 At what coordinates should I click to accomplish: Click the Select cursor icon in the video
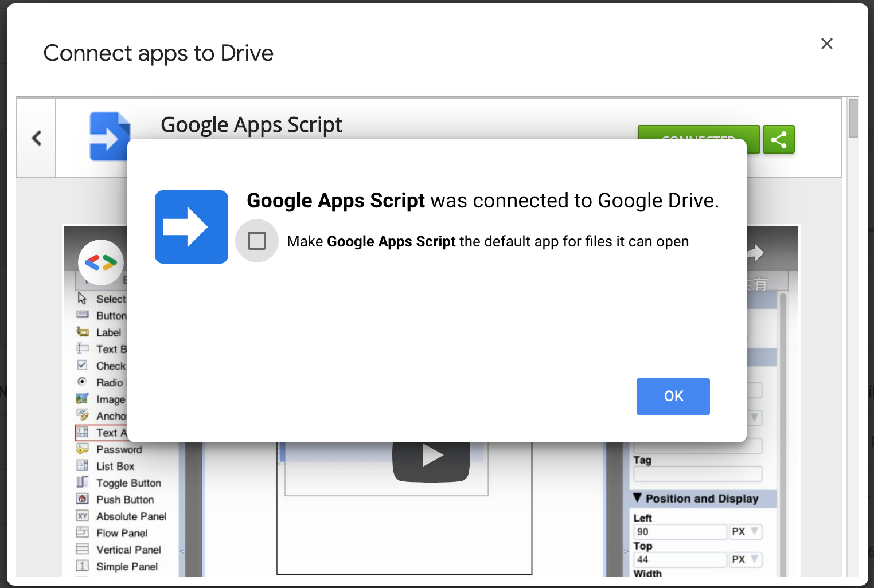pyautogui.click(x=83, y=299)
